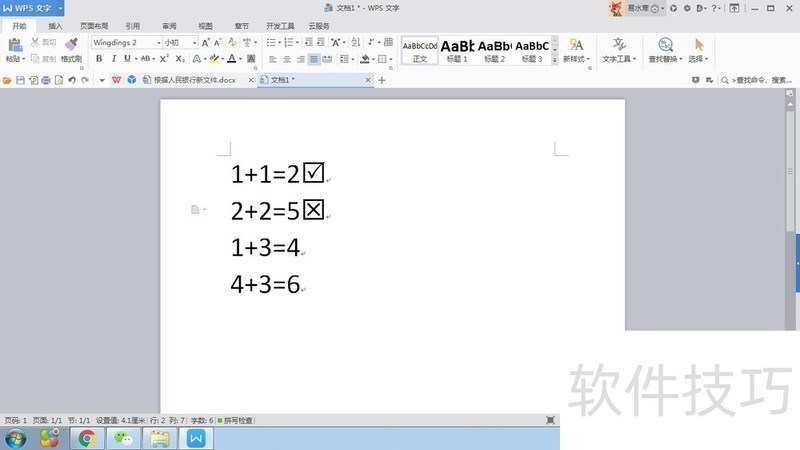Open the 页面布局 ribbon tab
800x450 pixels.
click(x=94, y=26)
